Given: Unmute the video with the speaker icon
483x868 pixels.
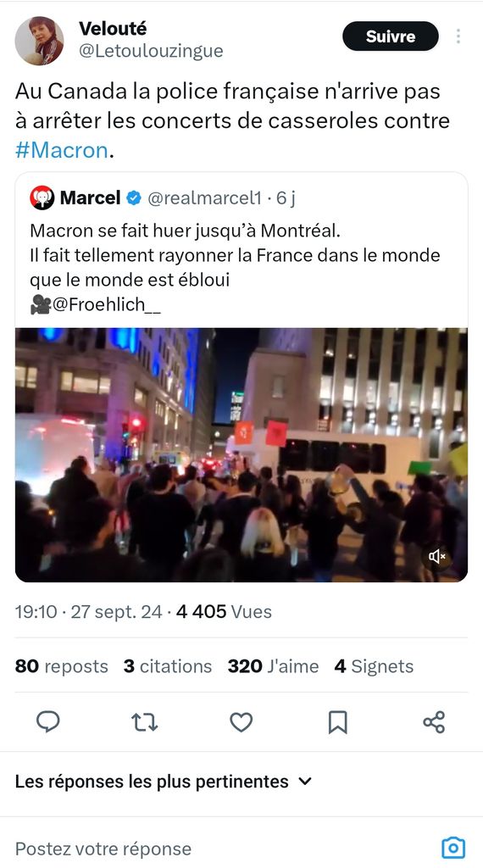Looking at the screenshot, I should pyautogui.click(x=437, y=556).
